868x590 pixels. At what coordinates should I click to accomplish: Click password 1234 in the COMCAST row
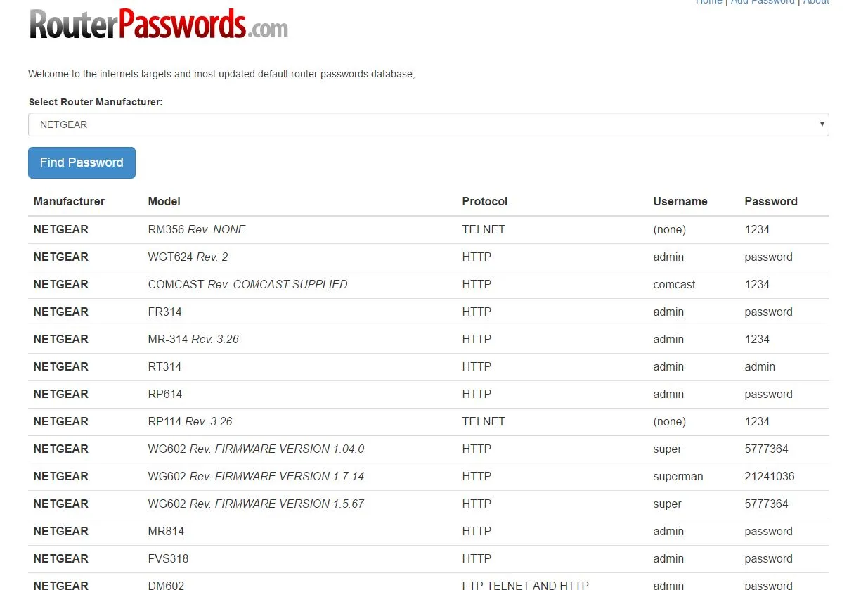pos(757,284)
